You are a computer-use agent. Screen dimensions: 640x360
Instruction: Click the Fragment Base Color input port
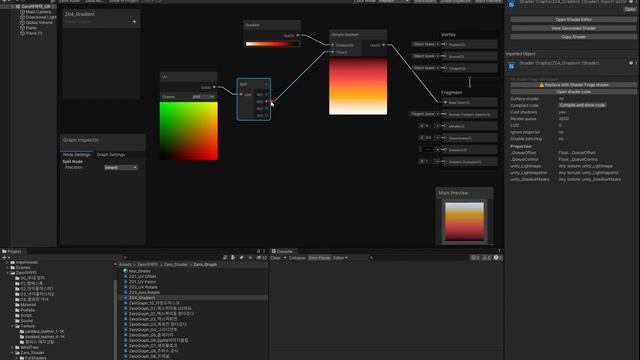click(x=445, y=102)
